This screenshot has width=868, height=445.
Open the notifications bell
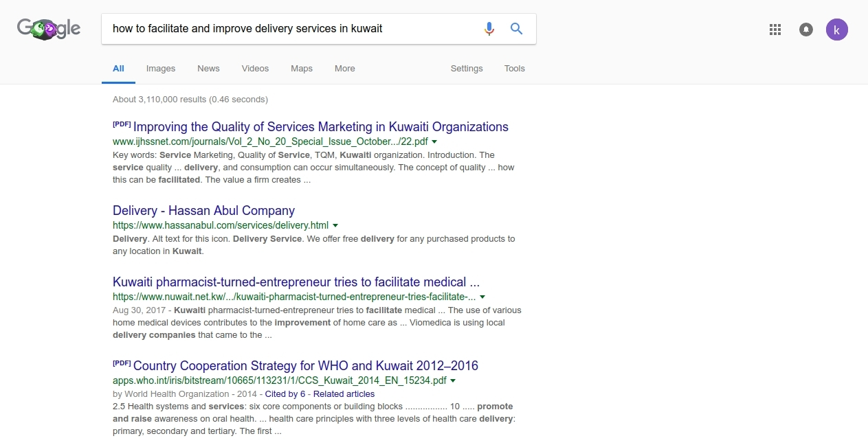pos(806,30)
